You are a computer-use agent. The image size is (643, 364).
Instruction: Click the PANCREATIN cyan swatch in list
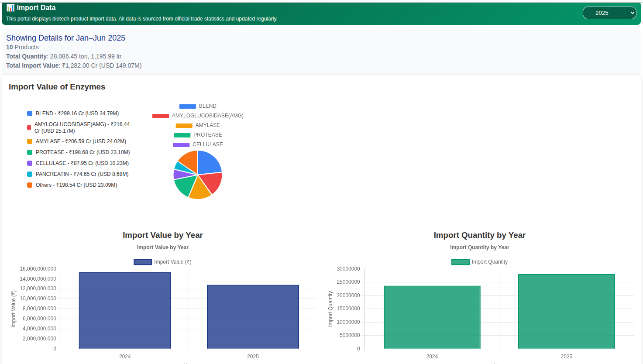(x=30, y=174)
